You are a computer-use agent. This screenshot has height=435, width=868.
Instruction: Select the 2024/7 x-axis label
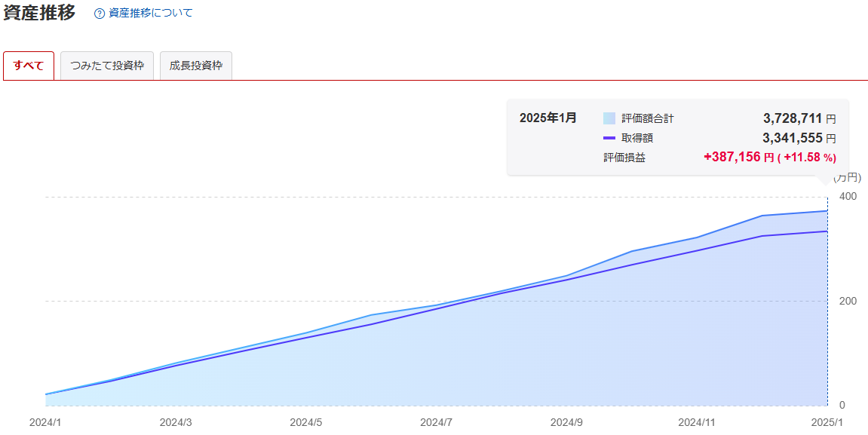click(x=436, y=422)
